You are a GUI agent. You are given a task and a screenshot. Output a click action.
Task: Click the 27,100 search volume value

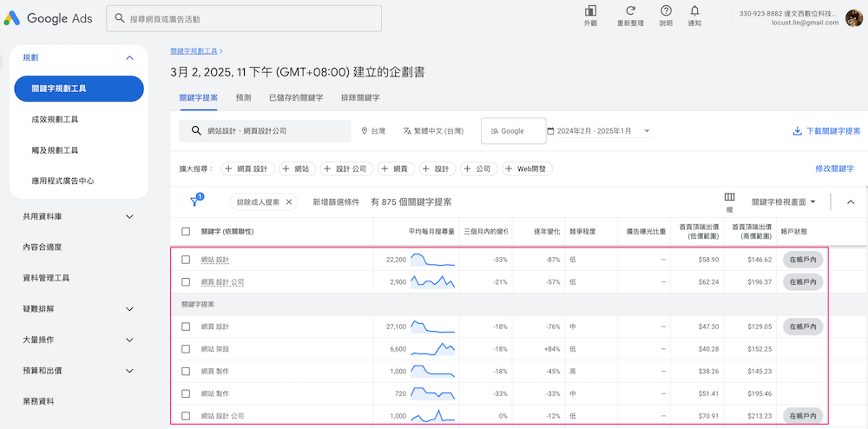coord(396,327)
